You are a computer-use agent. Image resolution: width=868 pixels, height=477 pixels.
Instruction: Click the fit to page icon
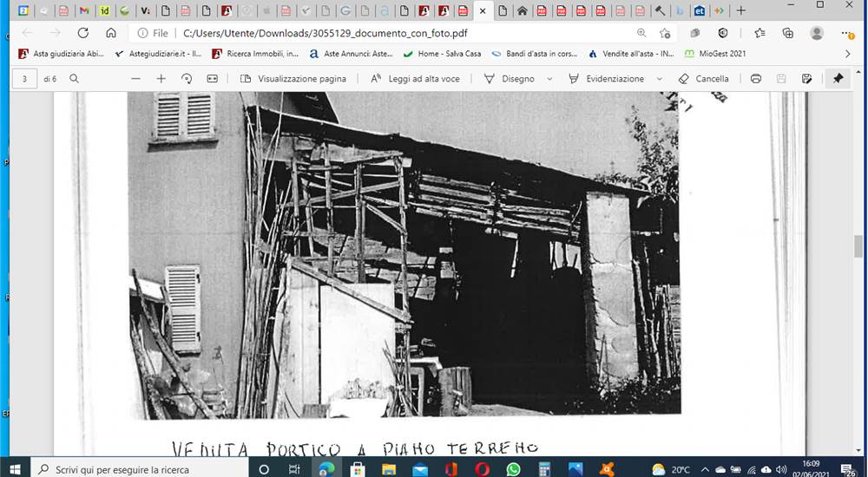[212, 79]
